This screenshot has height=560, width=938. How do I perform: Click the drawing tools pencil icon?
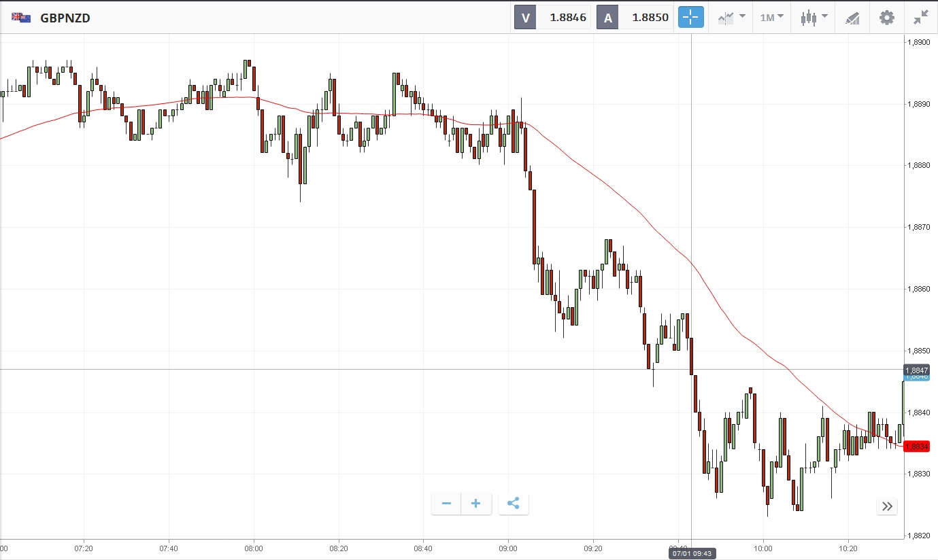[x=852, y=18]
